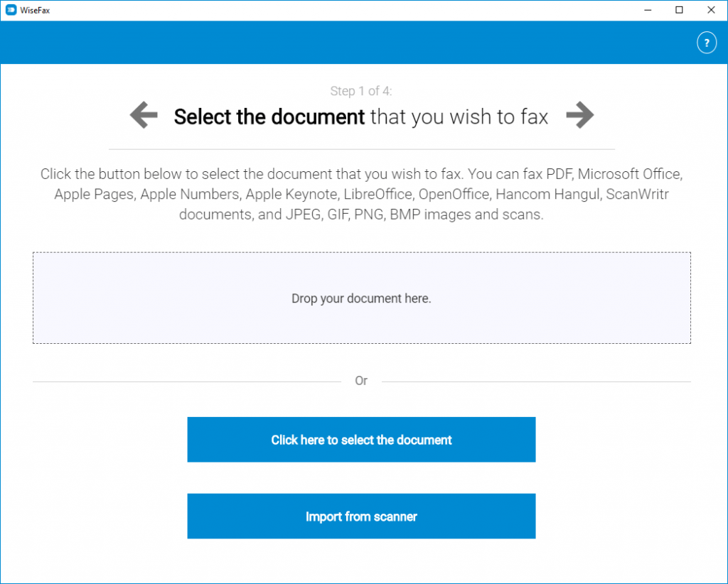
Task: Open help via the circular question icon
Action: [707, 43]
